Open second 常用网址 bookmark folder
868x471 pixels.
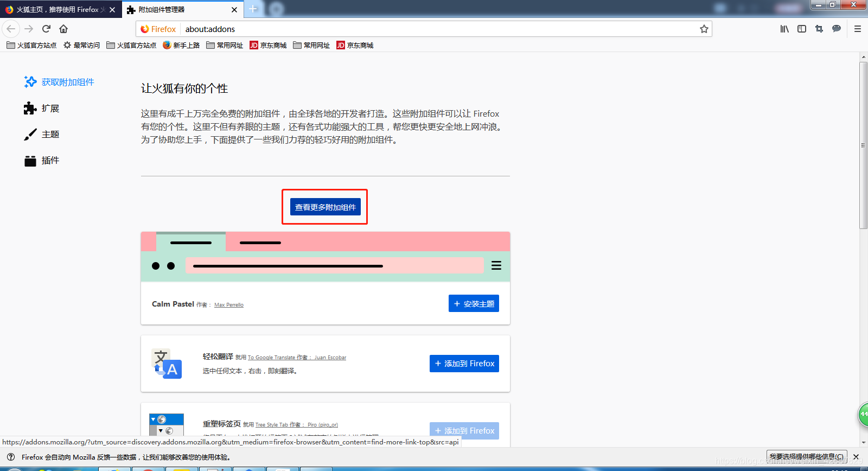click(x=311, y=45)
